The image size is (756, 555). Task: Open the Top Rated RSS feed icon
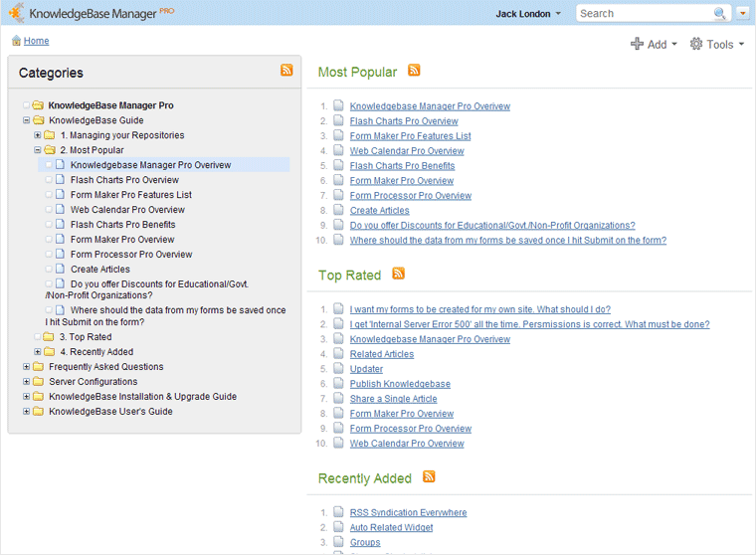(x=398, y=274)
